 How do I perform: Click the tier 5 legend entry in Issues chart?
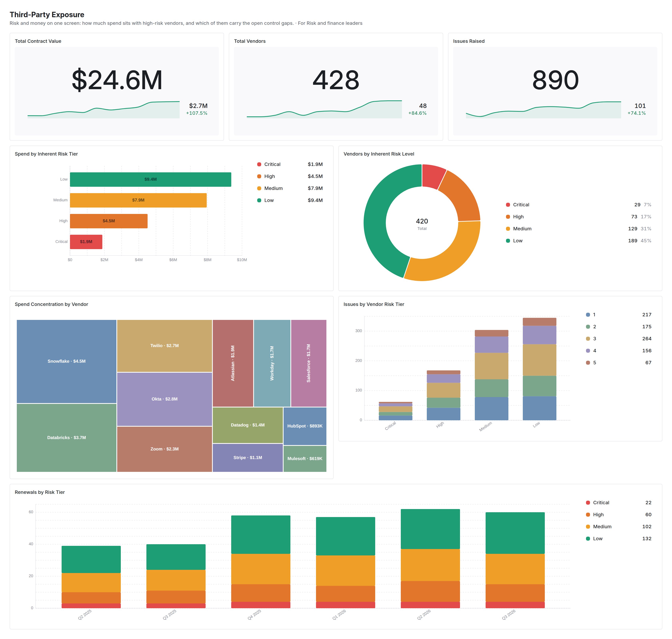(x=618, y=363)
